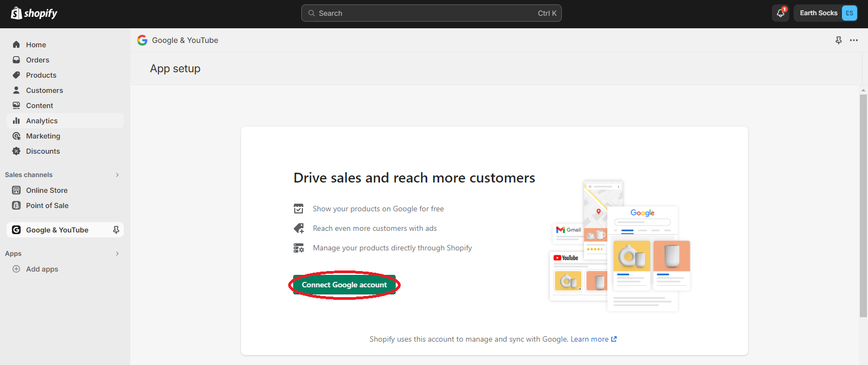Click the Shopify logo
868x365 pixels.
coord(34,13)
